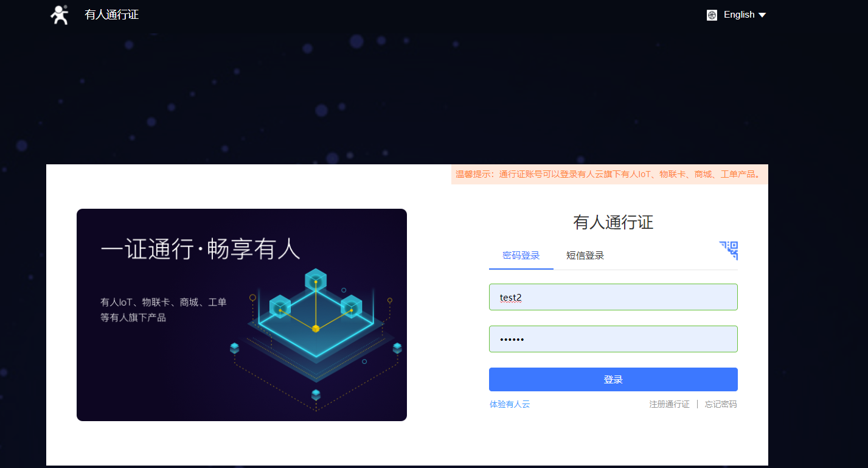
Task: Open the 忘记密码 link
Action: tap(721, 404)
